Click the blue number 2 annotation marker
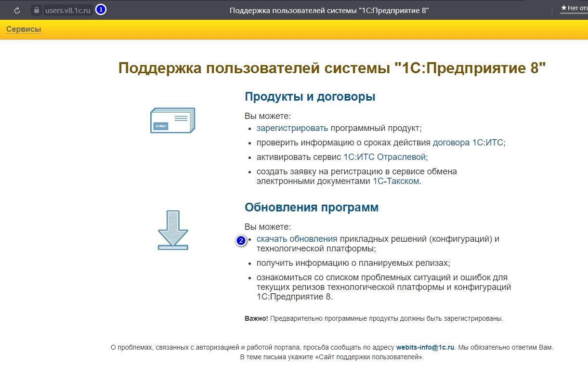 241,240
